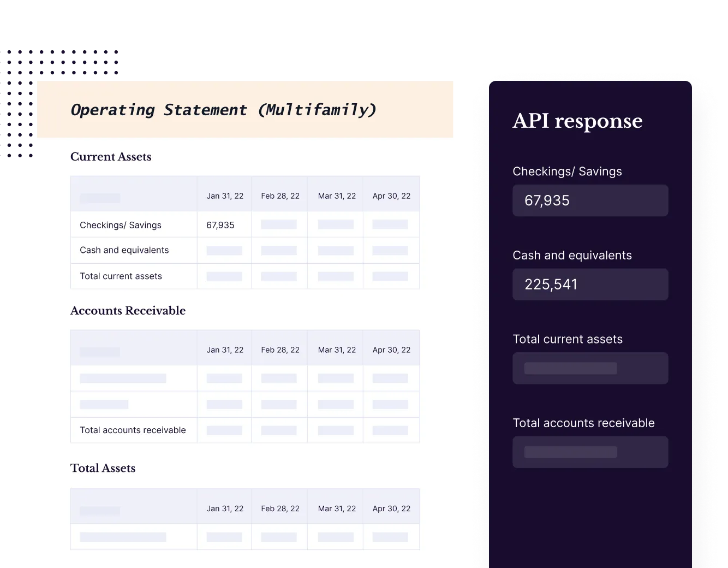728x568 pixels.
Task: Click Apr 30, 22 header in Total Assets table
Action: 391,508
